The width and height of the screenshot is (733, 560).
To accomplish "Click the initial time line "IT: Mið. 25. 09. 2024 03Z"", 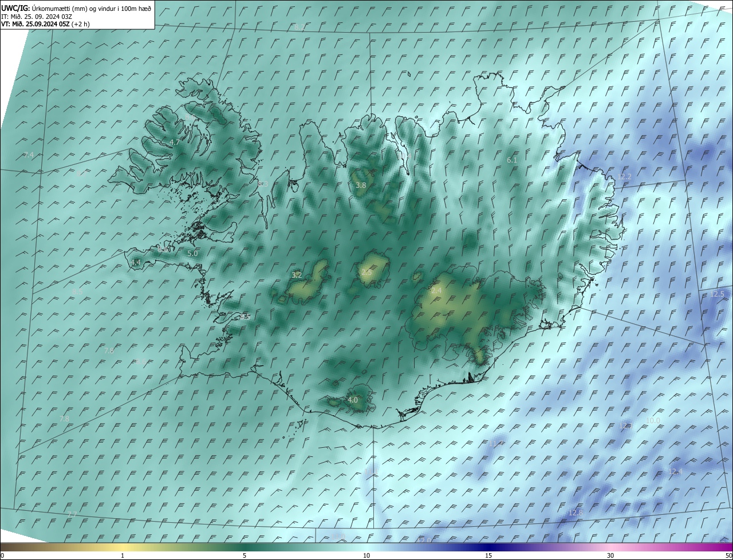I will point(36,17).
